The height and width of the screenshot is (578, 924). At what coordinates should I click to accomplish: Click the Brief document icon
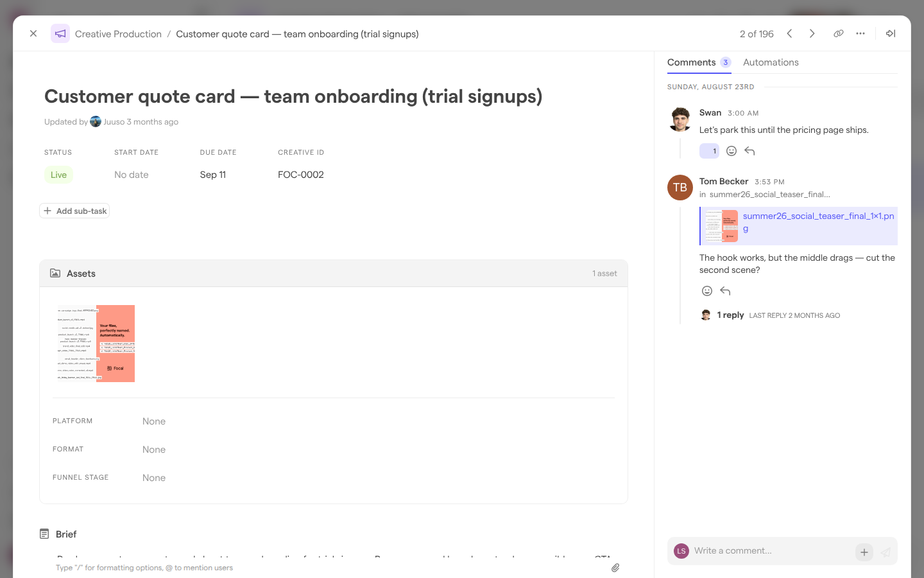pyautogui.click(x=44, y=534)
